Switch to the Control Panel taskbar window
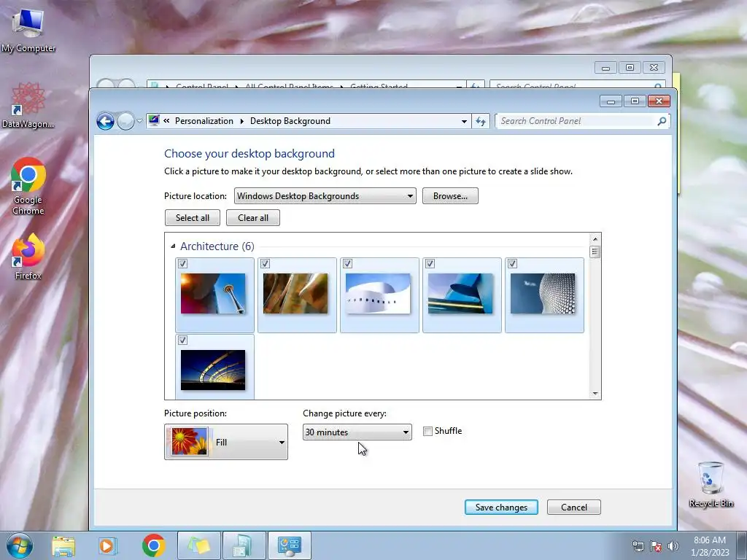 tap(290, 545)
